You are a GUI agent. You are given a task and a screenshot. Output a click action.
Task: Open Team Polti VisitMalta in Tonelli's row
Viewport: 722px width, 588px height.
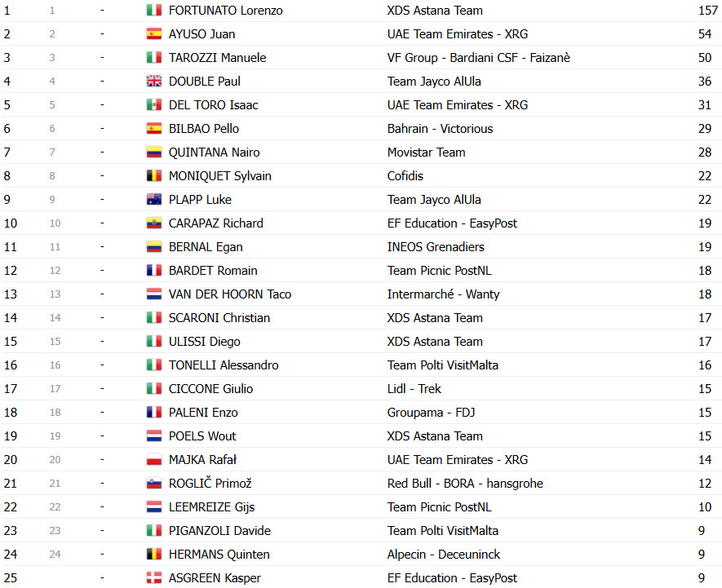point(442,365)
